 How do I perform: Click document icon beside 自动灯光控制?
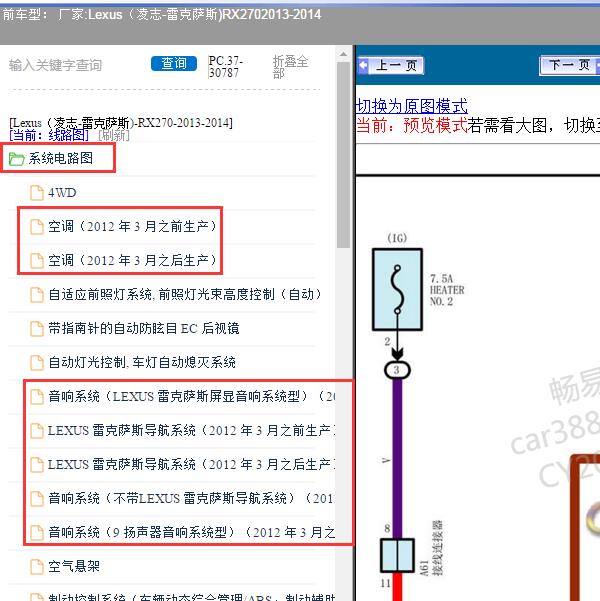(37, 363)
